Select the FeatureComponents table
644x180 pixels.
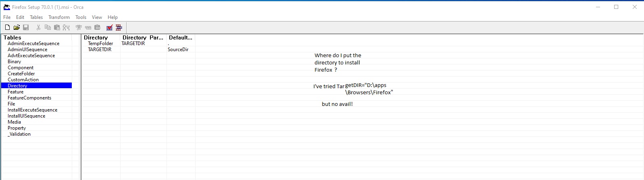(x=29, y=98)
